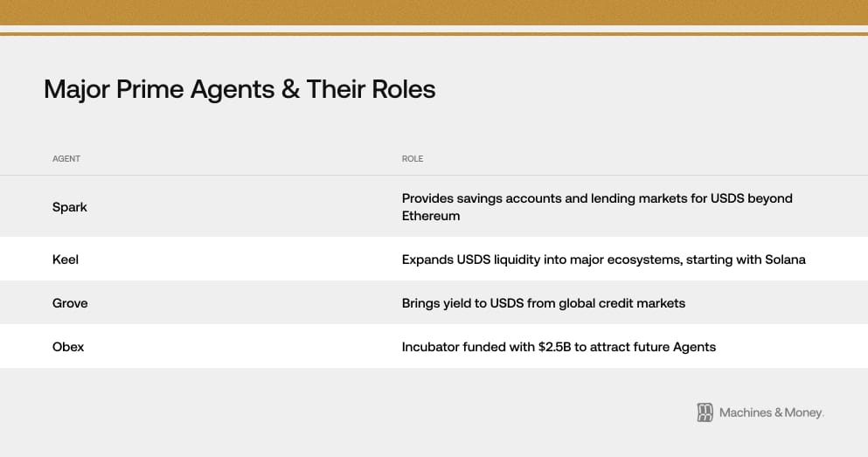Click Spark's savings accounts role description
Viewport: 868px width, 457px height.
tap(597, 198)
